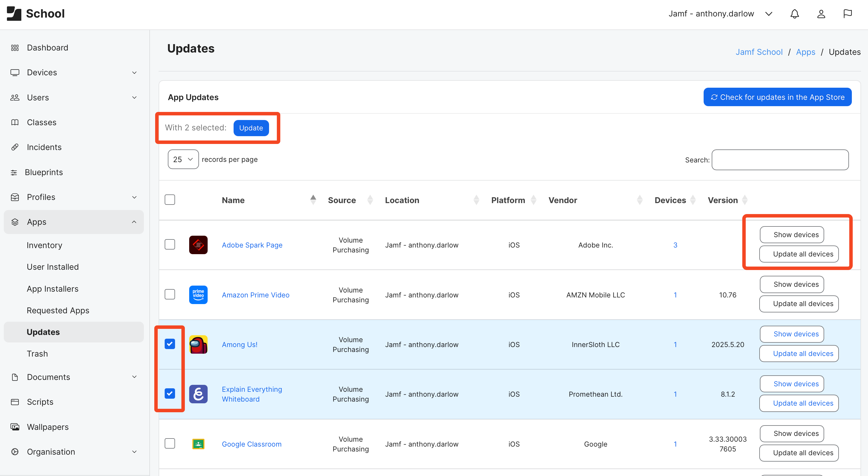
Task: Click the Scripts window icon
Action: [15, 402]
